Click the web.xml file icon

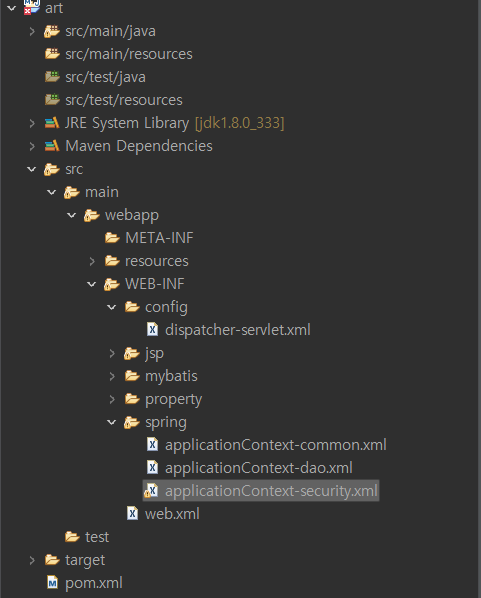click(x=132, y=514)
